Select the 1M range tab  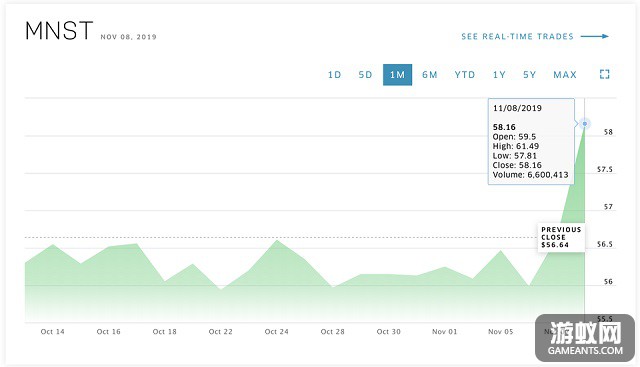pos(397,75)
